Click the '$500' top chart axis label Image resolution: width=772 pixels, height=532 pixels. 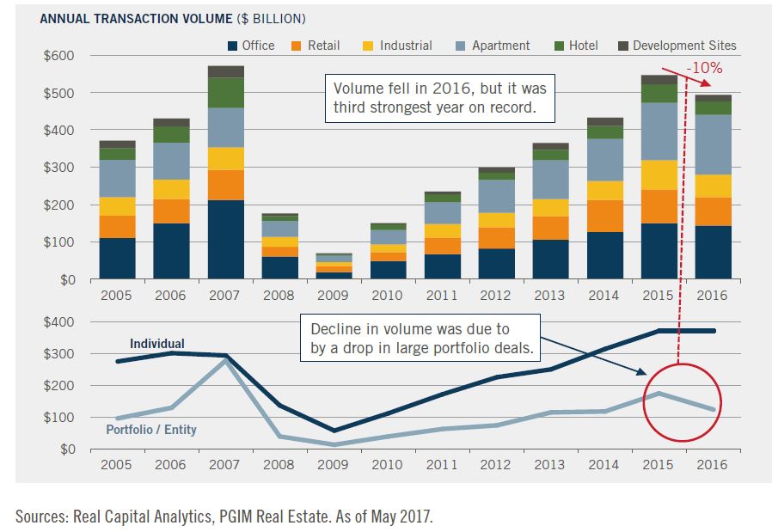point(58,93)
